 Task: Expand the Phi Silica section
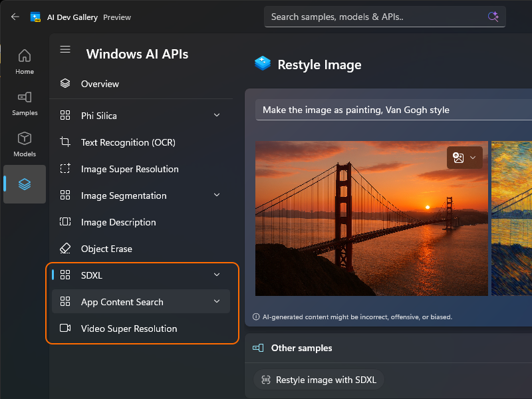pyautogui.click(x=216, y=115)
